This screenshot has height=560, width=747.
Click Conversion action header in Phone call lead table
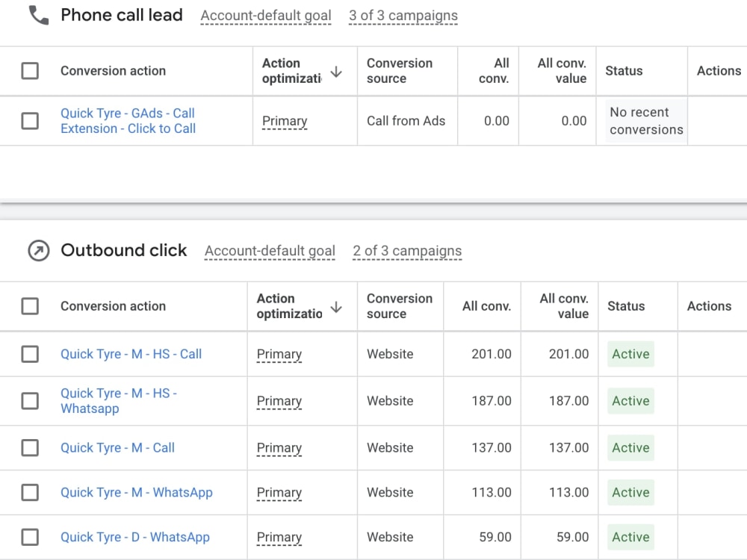click(113, 71)
